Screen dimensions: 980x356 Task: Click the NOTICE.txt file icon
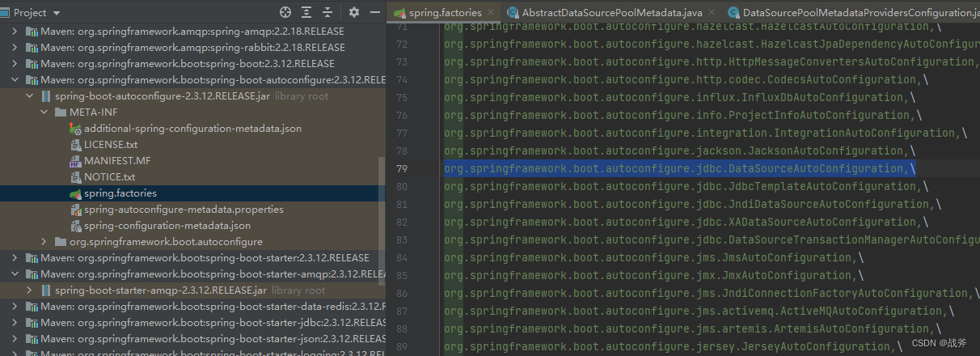pos(75,176)
